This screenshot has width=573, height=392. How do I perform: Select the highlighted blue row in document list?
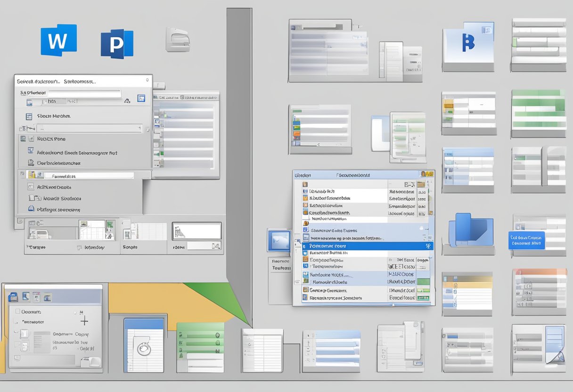tap(368, 246)
